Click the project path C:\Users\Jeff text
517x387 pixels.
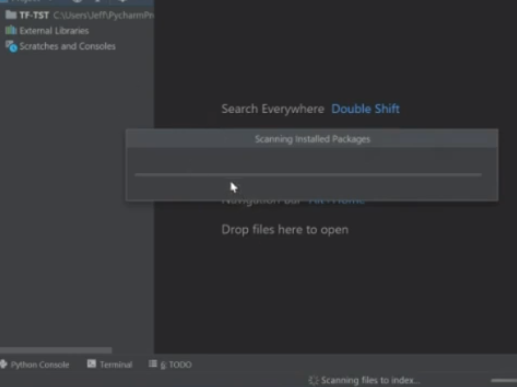103,15
